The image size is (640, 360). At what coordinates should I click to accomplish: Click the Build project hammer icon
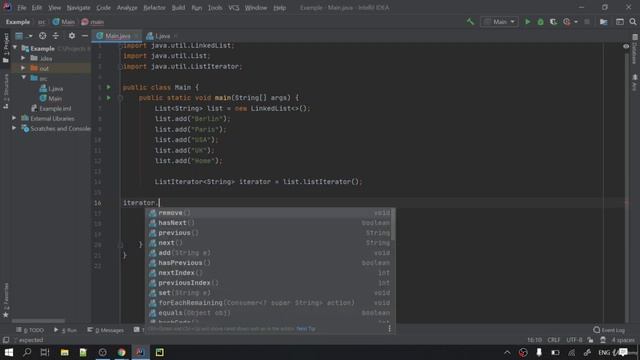(x=470, y=22)
